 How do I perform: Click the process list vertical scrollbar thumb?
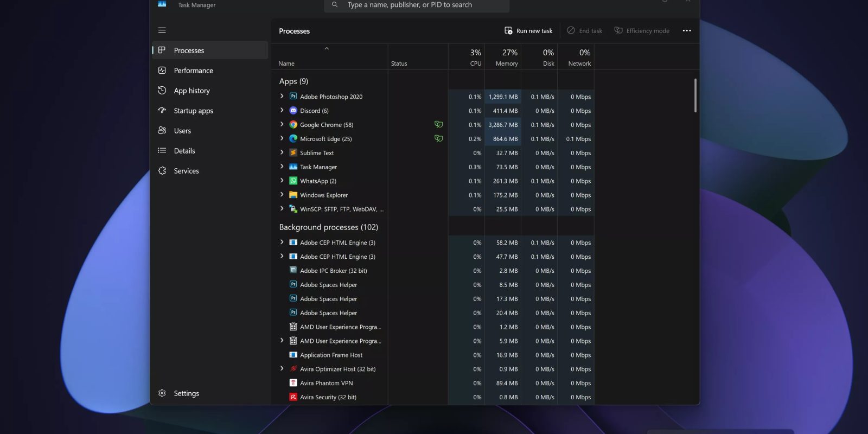(x=695, y=95)
